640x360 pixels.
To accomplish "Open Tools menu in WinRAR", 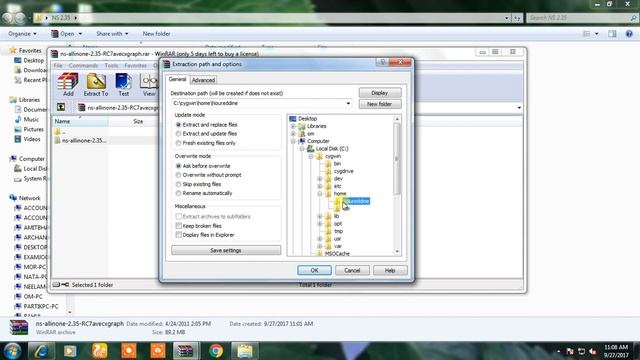I will coord(111,65).
